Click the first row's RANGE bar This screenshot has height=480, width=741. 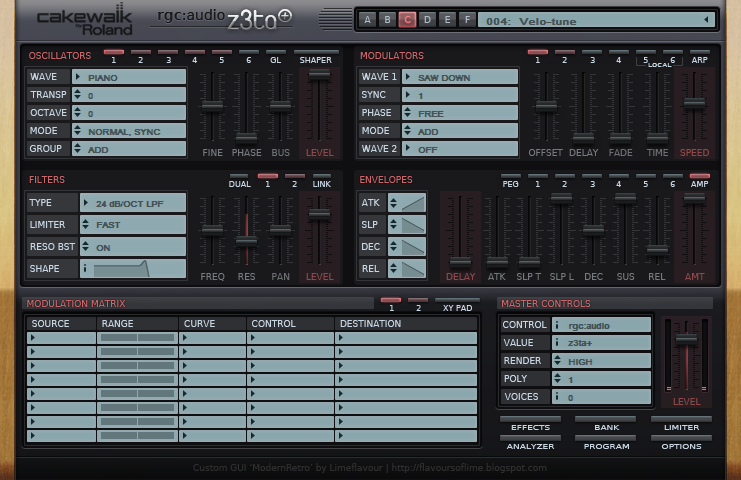pos(137,338)
